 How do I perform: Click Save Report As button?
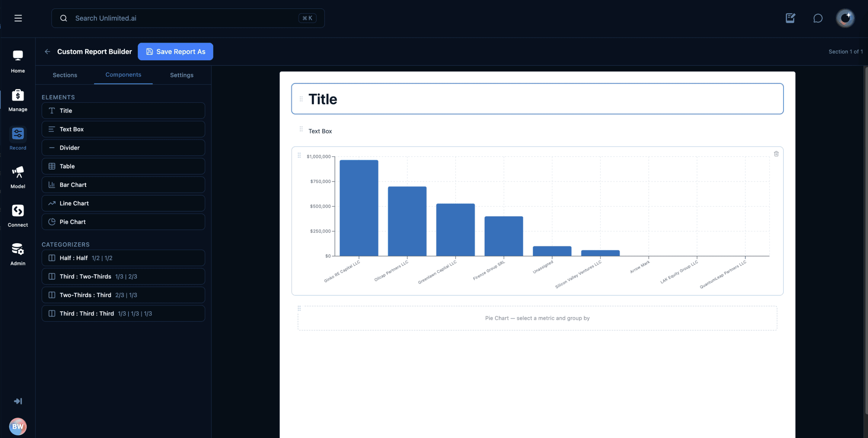pos(175,52)
